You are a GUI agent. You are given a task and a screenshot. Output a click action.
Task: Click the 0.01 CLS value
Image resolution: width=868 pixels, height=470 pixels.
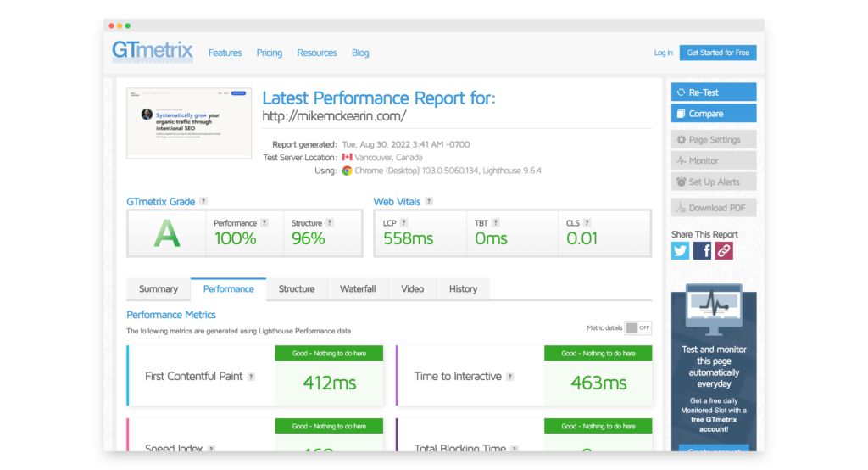tap(581, 238)
